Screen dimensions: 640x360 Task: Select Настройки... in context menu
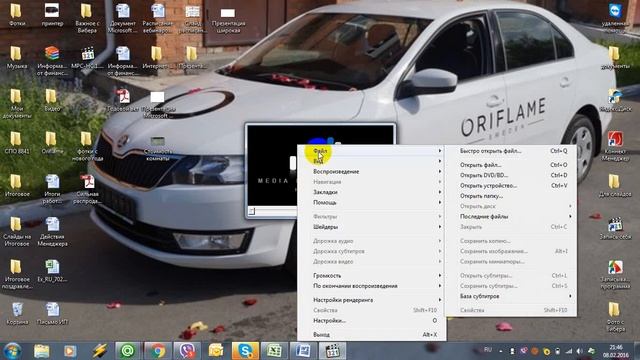(x=372, y=320)
